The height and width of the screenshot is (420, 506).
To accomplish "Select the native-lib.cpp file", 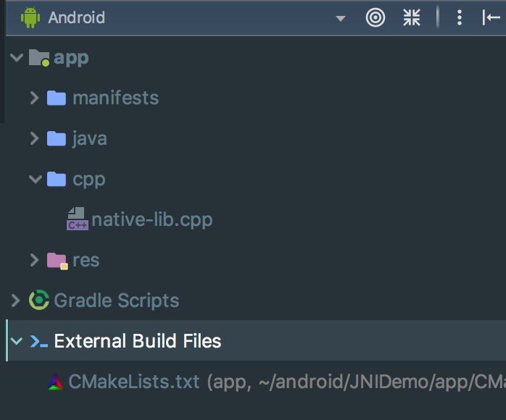I will [152, 220].
